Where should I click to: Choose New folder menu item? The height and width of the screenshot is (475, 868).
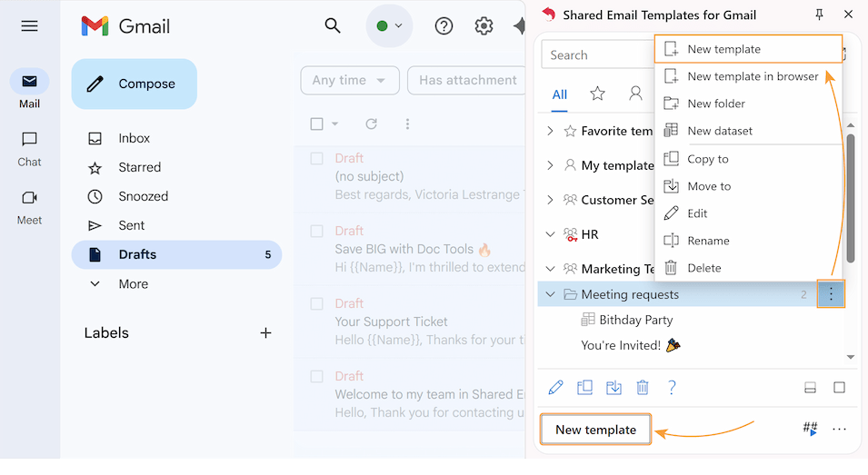(x=748, y=104)
